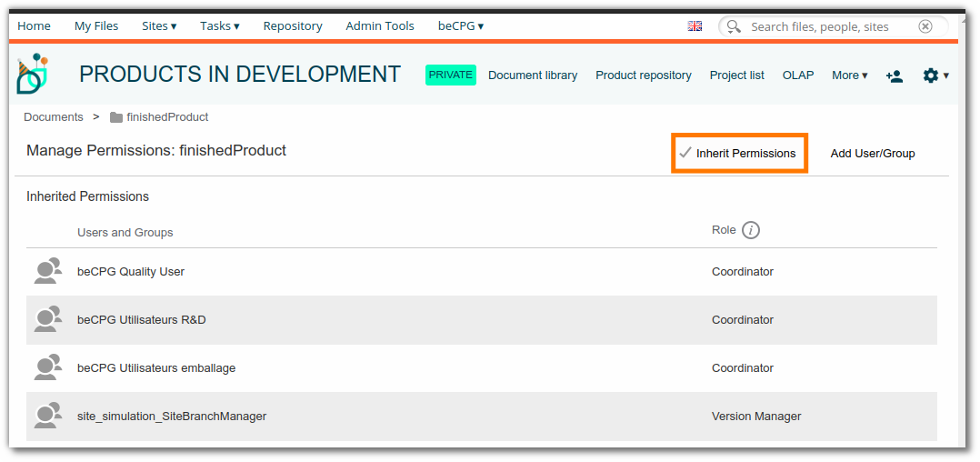This screenshot has height=462, width=980.
Task: Open the More dropdown in site navigation
Action: pos(849,75)
